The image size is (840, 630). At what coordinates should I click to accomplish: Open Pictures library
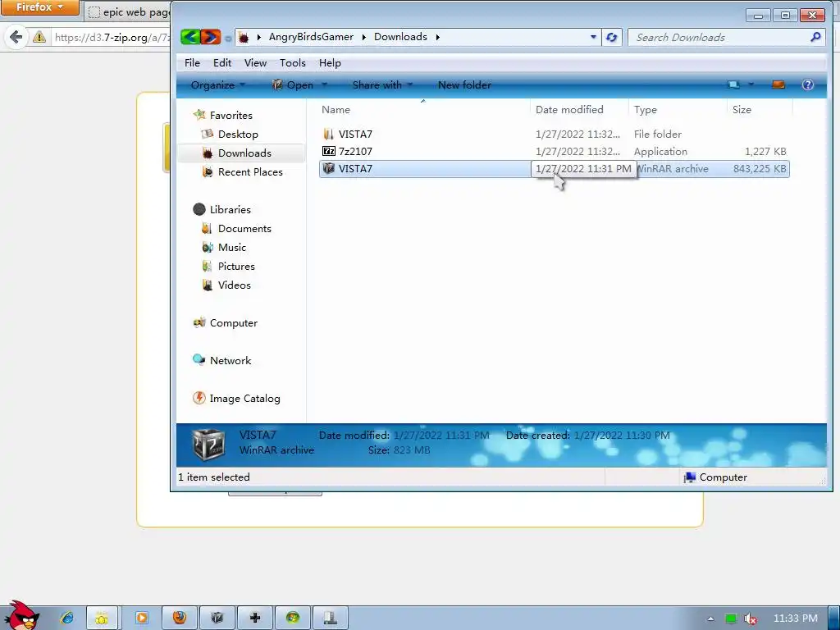point(235,267)
